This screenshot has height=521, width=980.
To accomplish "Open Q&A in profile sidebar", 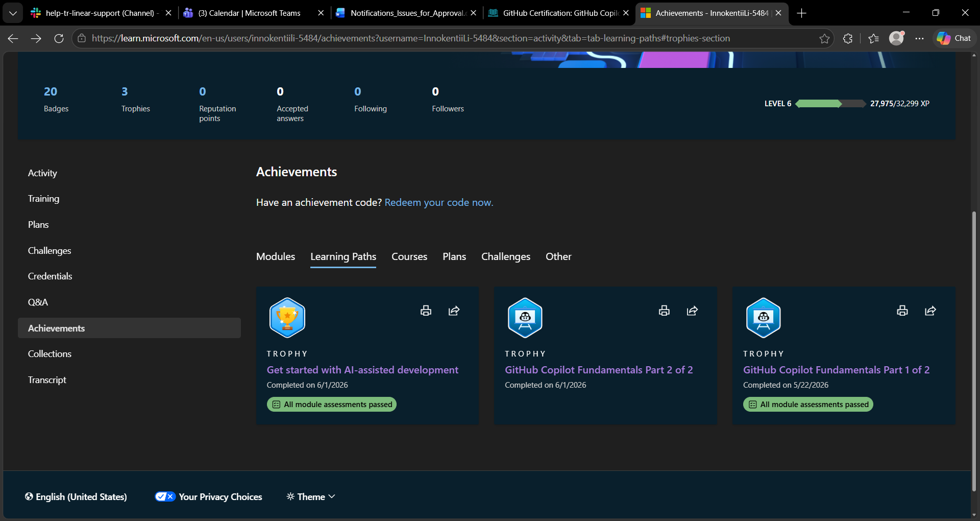I will click(x=129, y=302).
